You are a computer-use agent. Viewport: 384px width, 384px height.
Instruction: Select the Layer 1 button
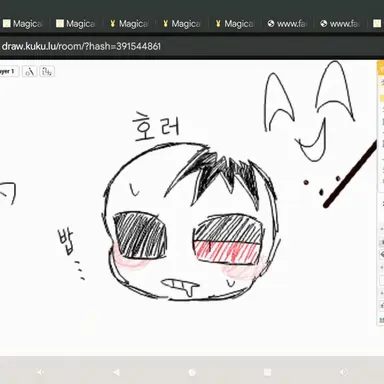9,71
